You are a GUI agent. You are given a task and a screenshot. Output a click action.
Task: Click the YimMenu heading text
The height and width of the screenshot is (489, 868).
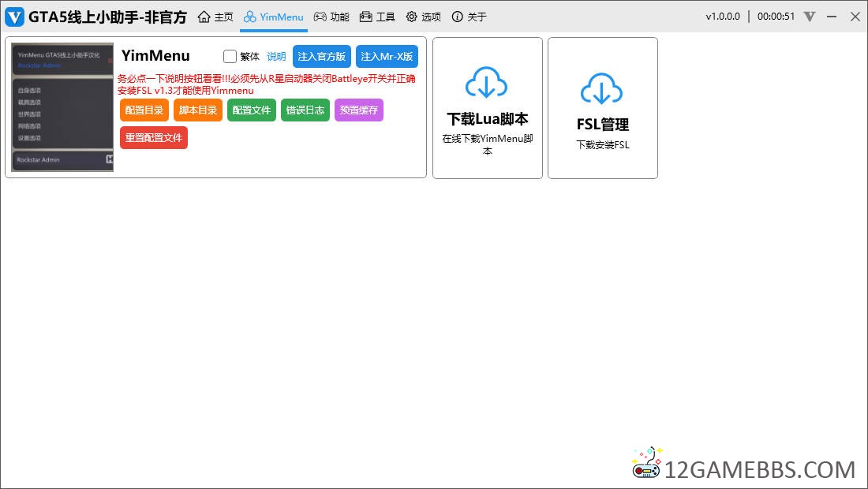coord(155,55)
